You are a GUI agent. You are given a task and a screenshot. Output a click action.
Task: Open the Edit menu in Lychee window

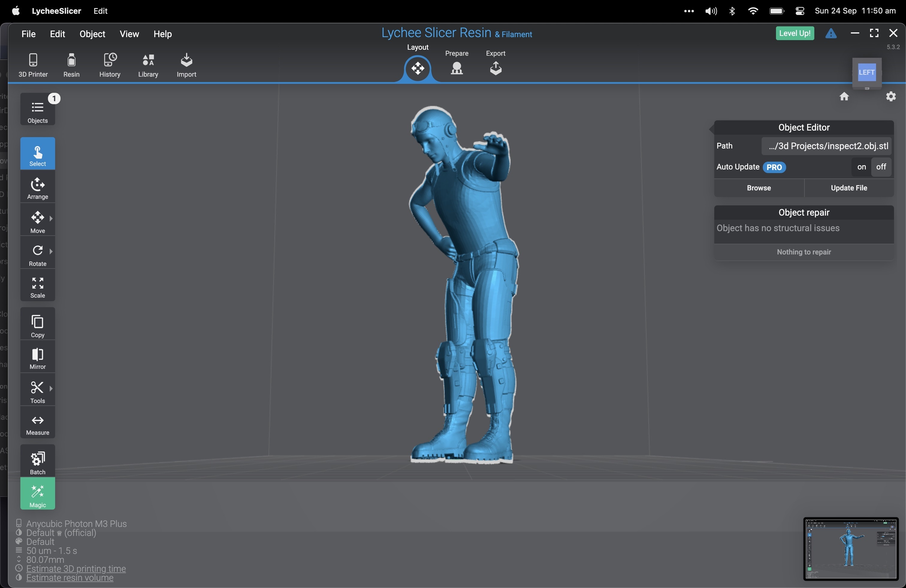tap(58, 34)
